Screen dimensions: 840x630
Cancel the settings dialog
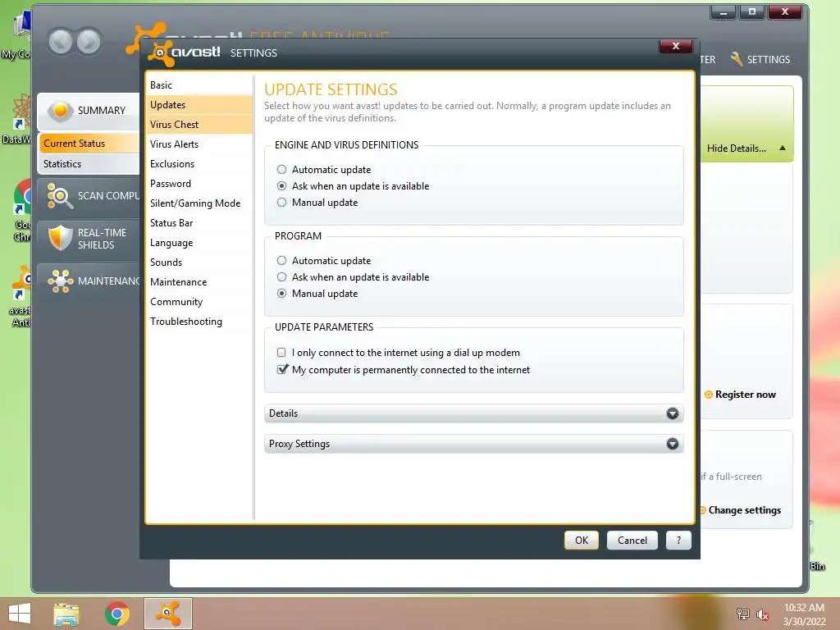tap(632, 541)
